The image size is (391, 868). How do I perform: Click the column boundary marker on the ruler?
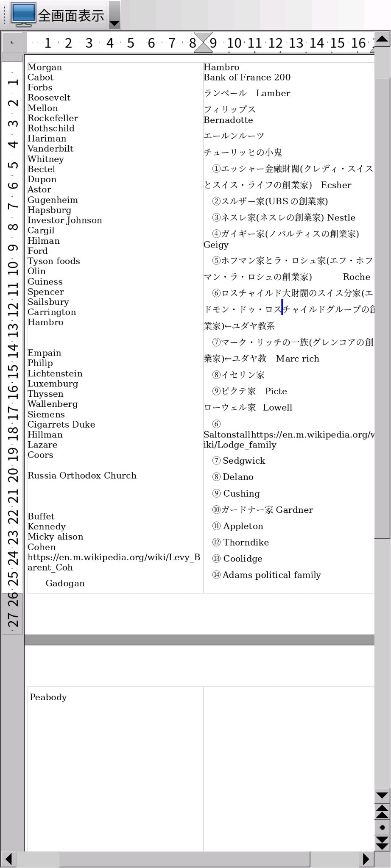tap(203, 42)
